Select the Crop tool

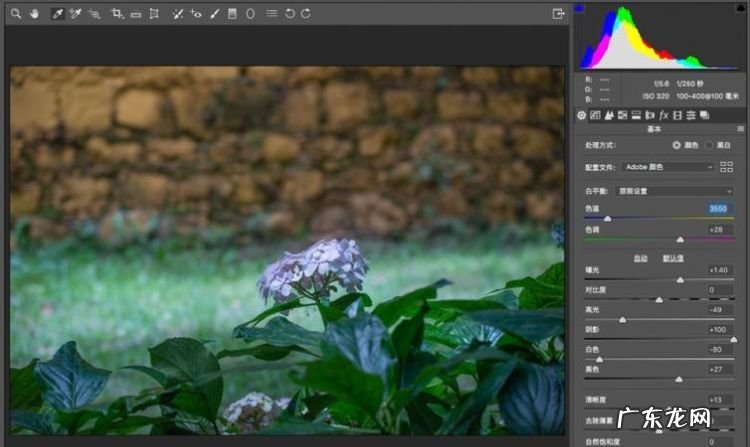click(117, 13)
